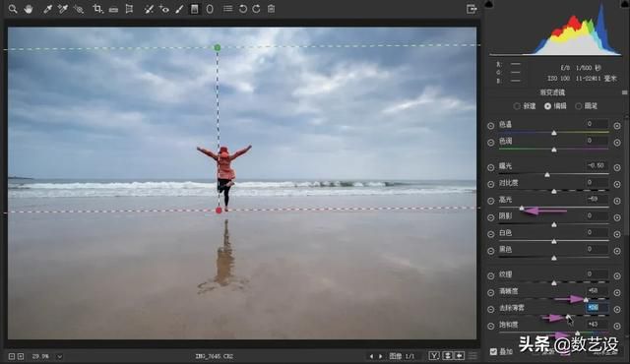Click the 曝光 slider handle
This screenshot has width=630, height=364.
pyautogui.click(x=547, y=174)
